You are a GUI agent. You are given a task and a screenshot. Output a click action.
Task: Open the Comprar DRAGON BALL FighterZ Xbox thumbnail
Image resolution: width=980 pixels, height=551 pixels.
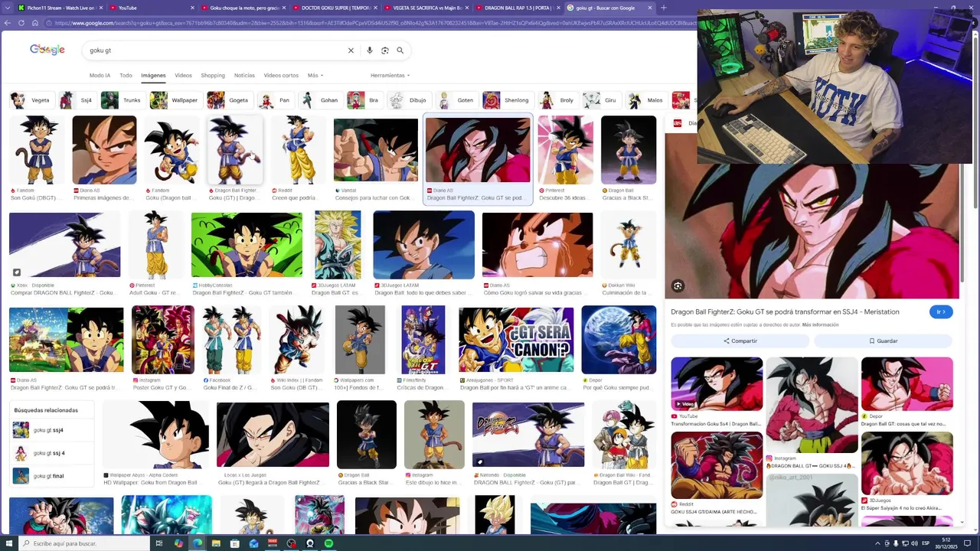tap(65, 245)
